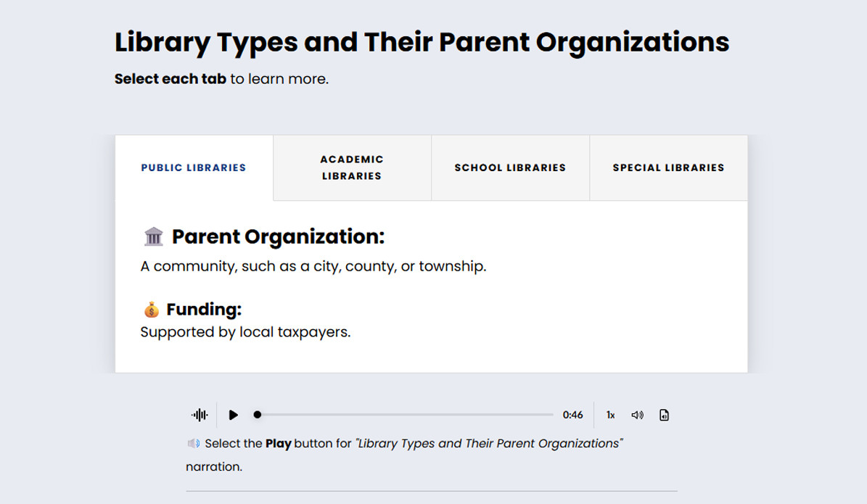Click the audio waveform icon
Image resolution: width=867 pixels, height=504 pixels.
click(200, 415)
